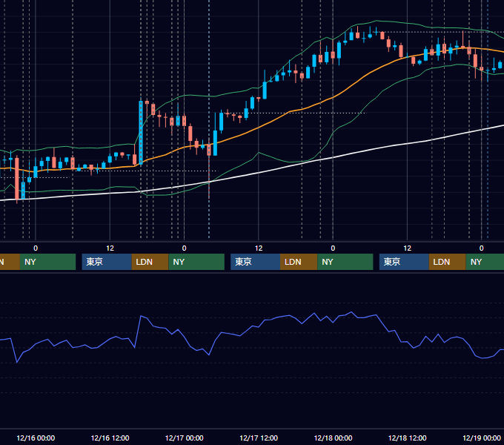Click the 12/18 12:00 time axis label

click(x=407, y=438)
